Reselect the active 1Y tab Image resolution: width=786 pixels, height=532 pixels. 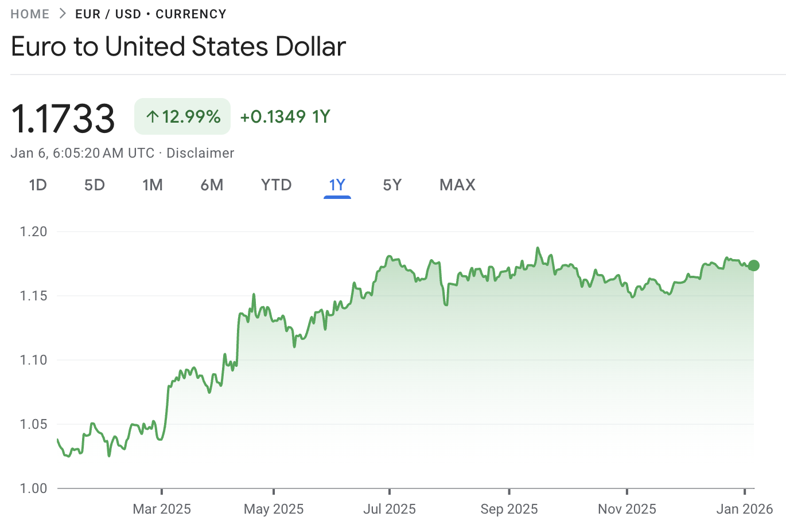pos(337,185)
